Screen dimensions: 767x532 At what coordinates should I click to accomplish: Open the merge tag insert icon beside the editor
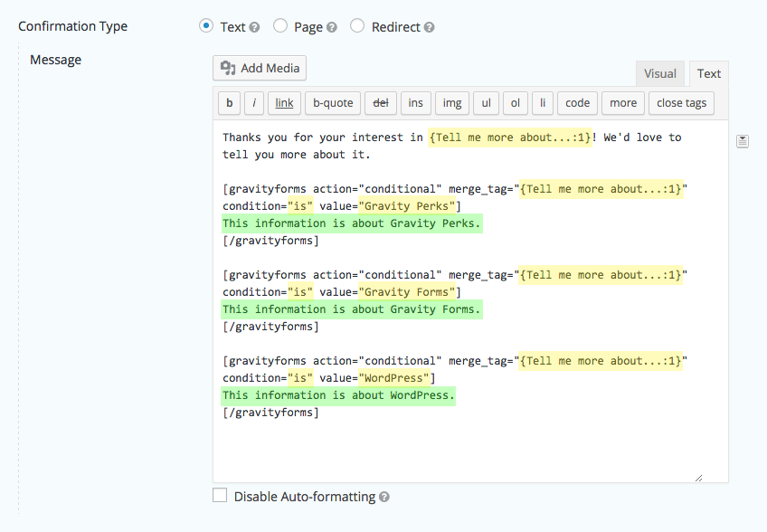[x=743, y=140]
